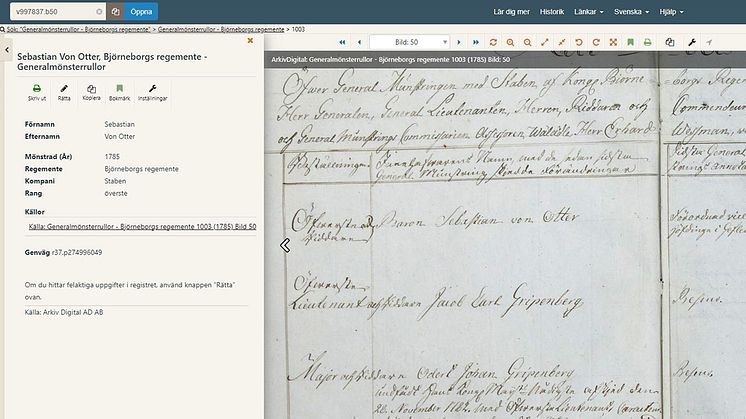Rotate the image clockwise

pyautogui.click(x=596, y=42)
